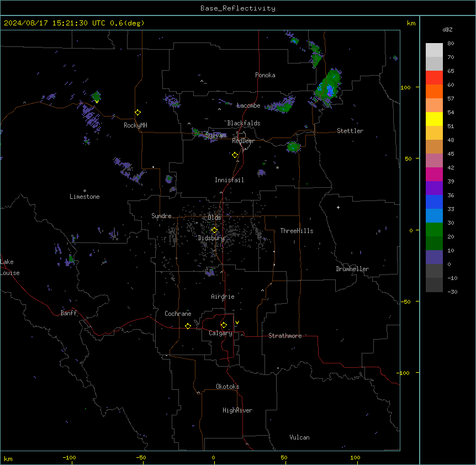The height and width of the screenshot is (465, 476).
Task: Click the legend value -30
Action: pyautogui.click(x=452, y=292)
